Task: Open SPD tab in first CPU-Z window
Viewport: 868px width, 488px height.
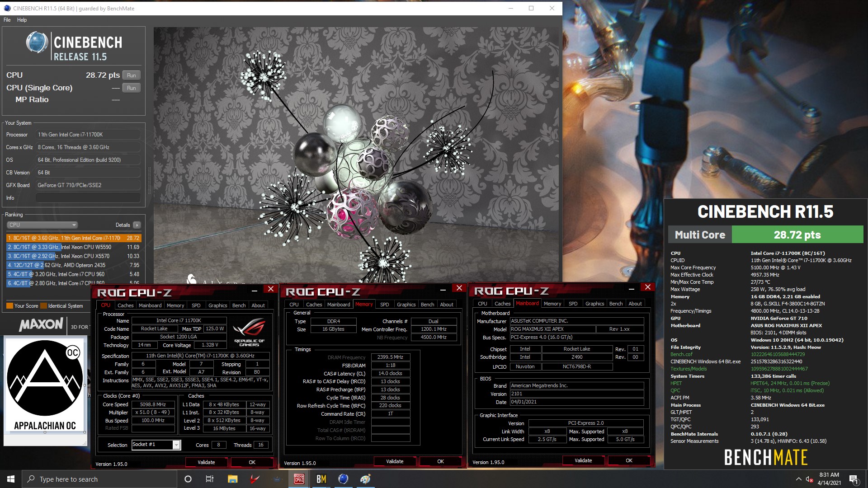Action: 196,305
